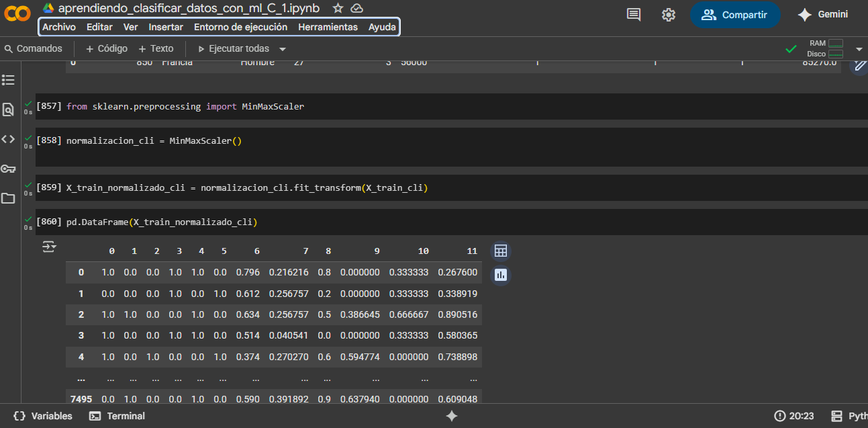This screenshot has width=868, height=428.
Task: Click value 0.040541 in row 3
Action: coord(289,335)
